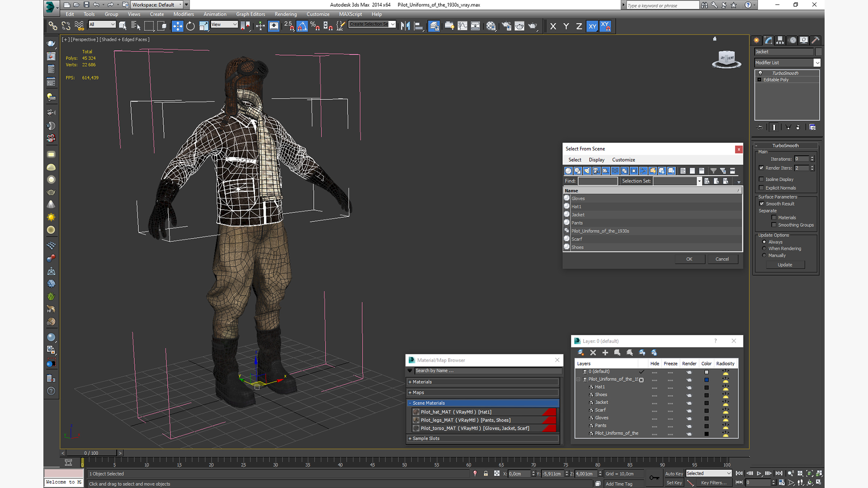Open the Graph Editors menu
The height and width of the screenshot is (488, 868).
click(x=250, y=14)
